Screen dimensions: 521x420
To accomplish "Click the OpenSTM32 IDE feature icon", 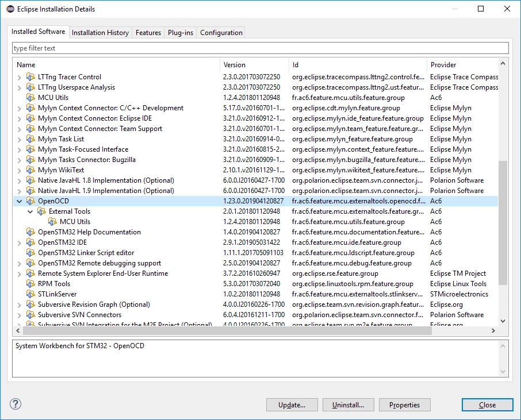I will pos(30,242).
